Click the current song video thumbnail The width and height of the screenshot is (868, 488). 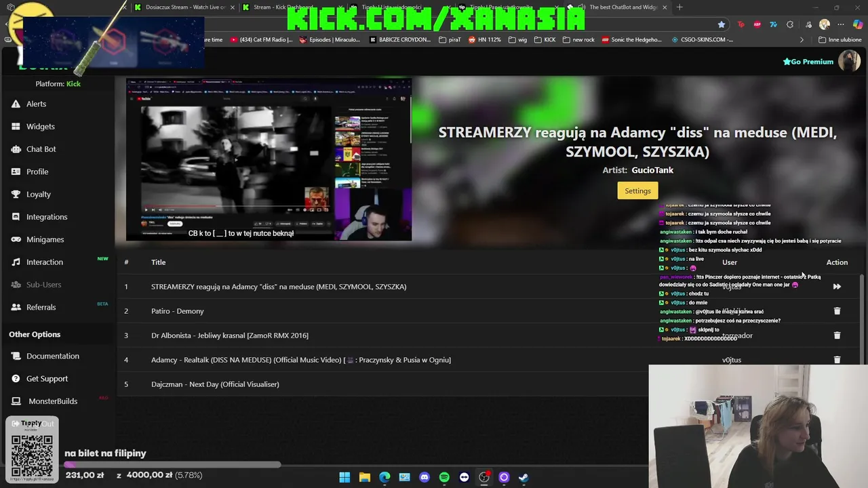(269, 159)
